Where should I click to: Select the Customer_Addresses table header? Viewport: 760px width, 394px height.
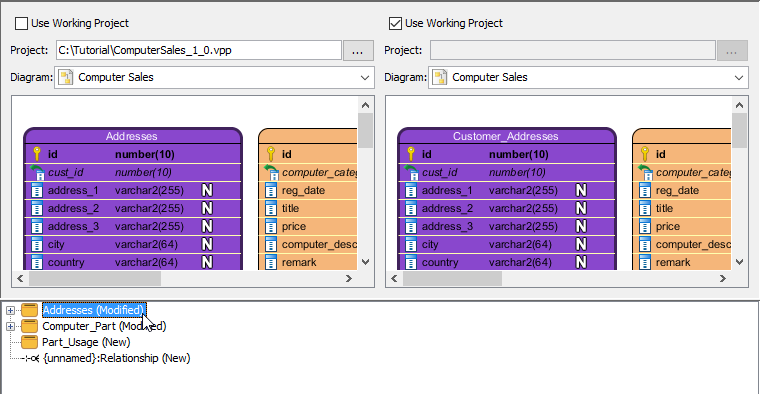(507, 136)
